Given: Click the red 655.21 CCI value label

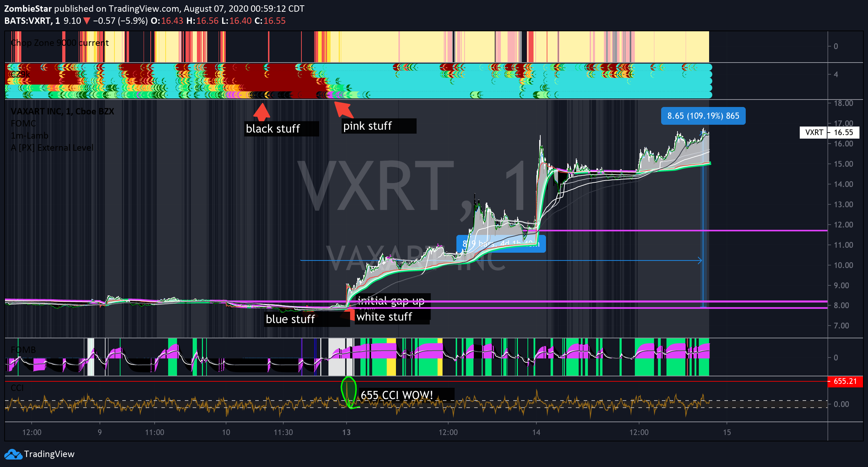Looking at the screenshot, I should point(845,381).
